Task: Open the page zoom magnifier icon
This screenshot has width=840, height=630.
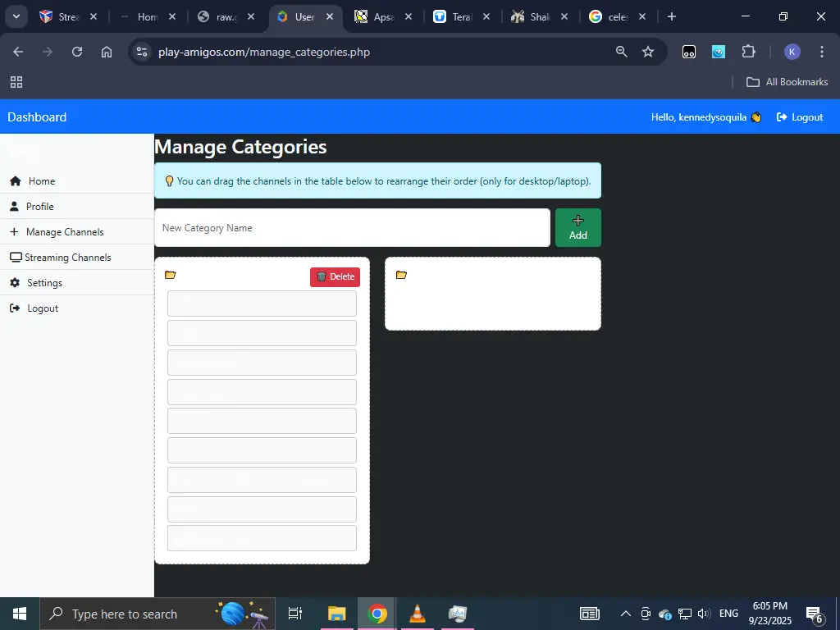Action: [622, 52]
